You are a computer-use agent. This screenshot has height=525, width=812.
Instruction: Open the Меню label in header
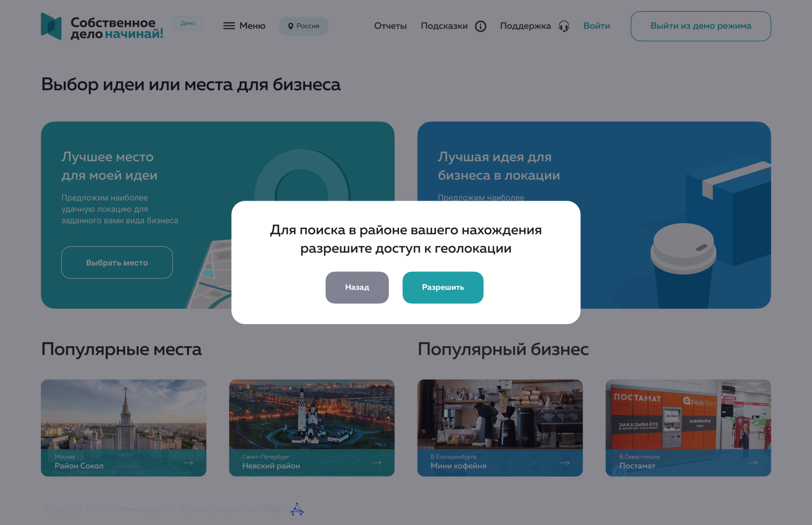pos(252,26)
